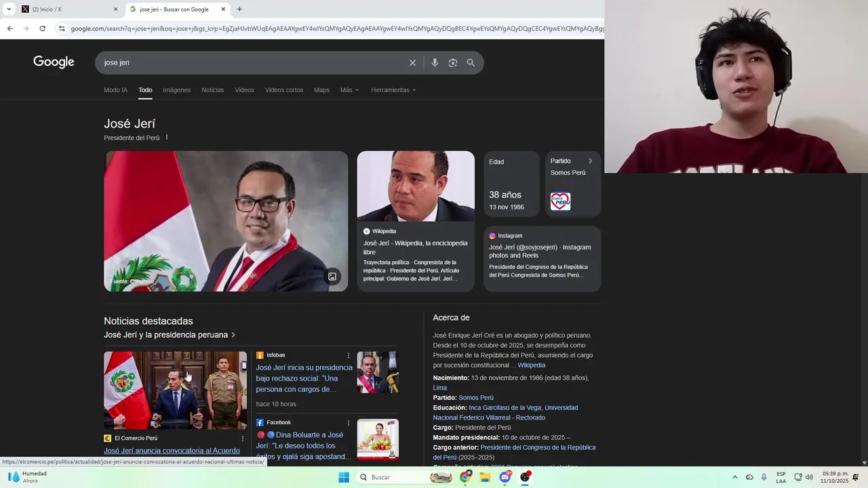Open OBS Studio from the taskbar

pyautogui.click(x=525, y=477)
